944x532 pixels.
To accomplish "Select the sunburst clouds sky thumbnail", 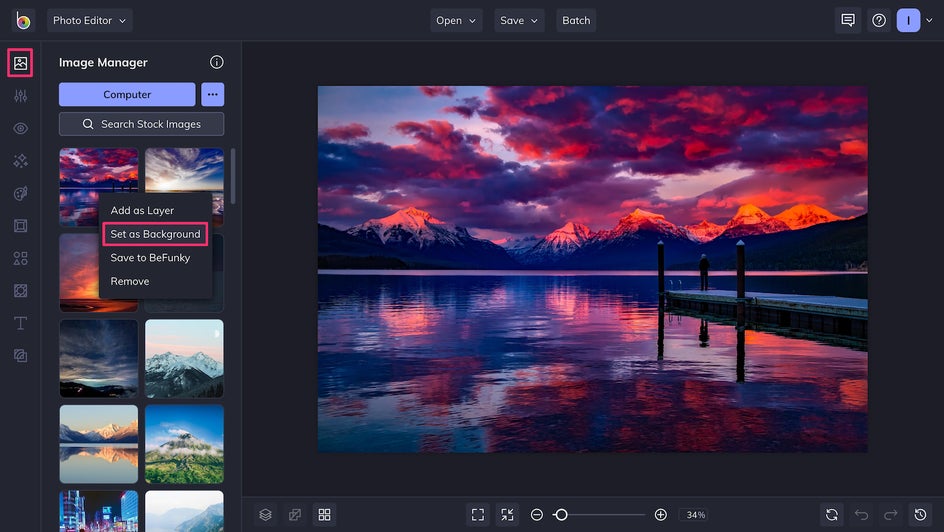I will click(x=184, y=170).
